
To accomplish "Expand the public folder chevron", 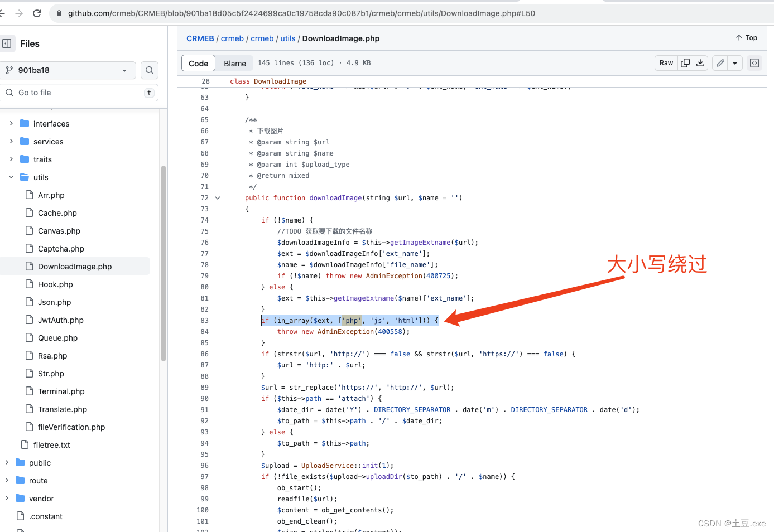I will click(7, 463).
